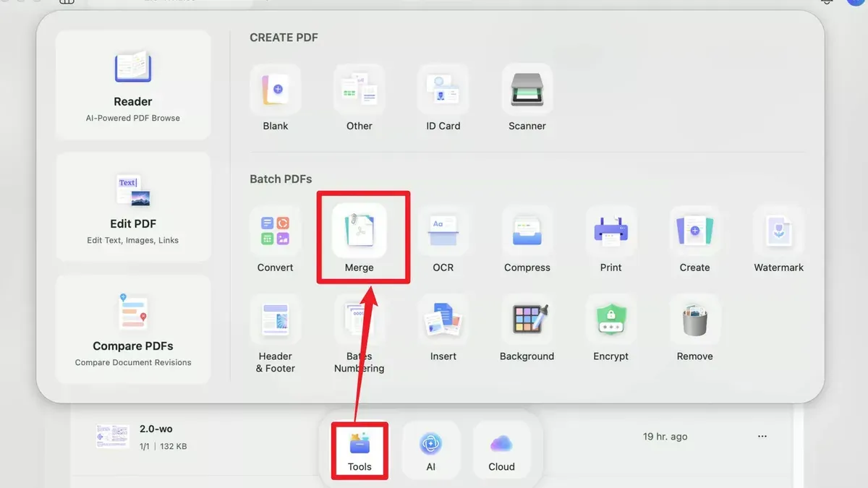868x488 pixels.
Task: Open the batch Watermark tool
Action: (x=779, y=240)
